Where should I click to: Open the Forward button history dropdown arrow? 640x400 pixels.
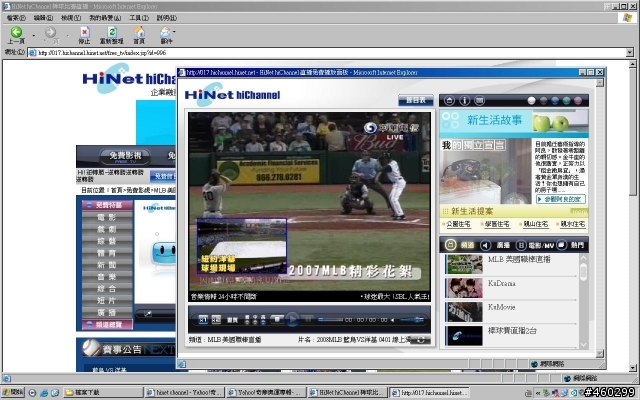tap(67, 36)
